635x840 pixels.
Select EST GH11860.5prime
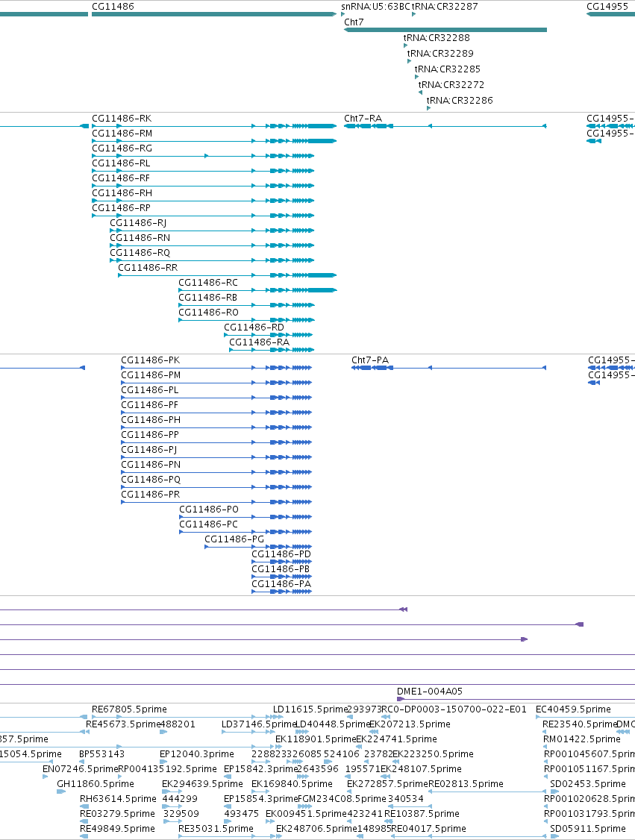click(x=96, y=784)
